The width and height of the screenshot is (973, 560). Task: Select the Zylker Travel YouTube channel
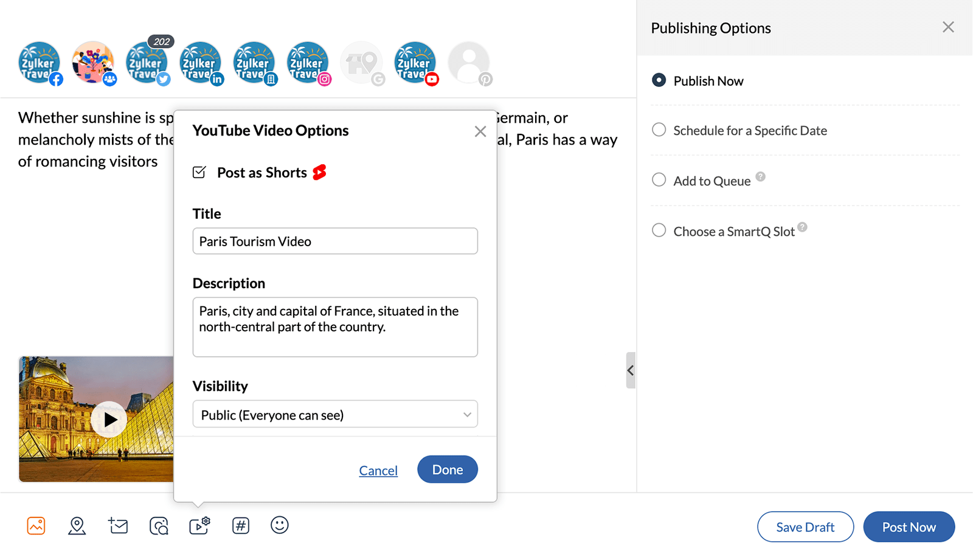[415, 63]
